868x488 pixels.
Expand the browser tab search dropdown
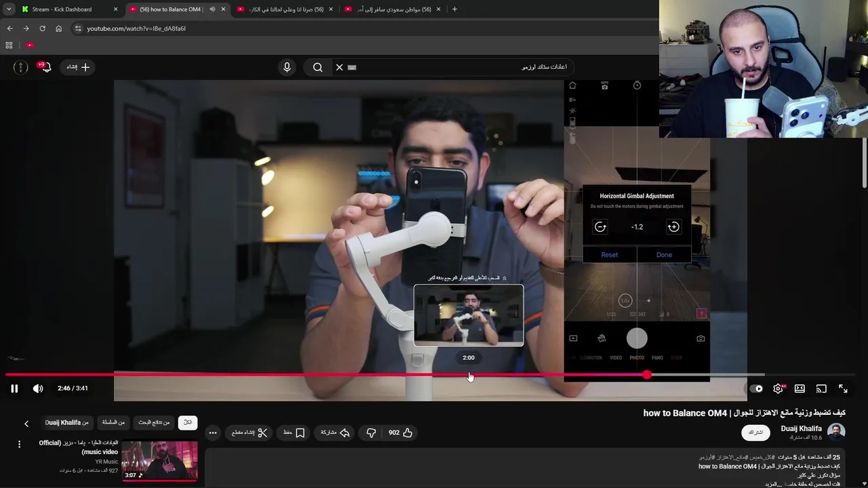9,9
